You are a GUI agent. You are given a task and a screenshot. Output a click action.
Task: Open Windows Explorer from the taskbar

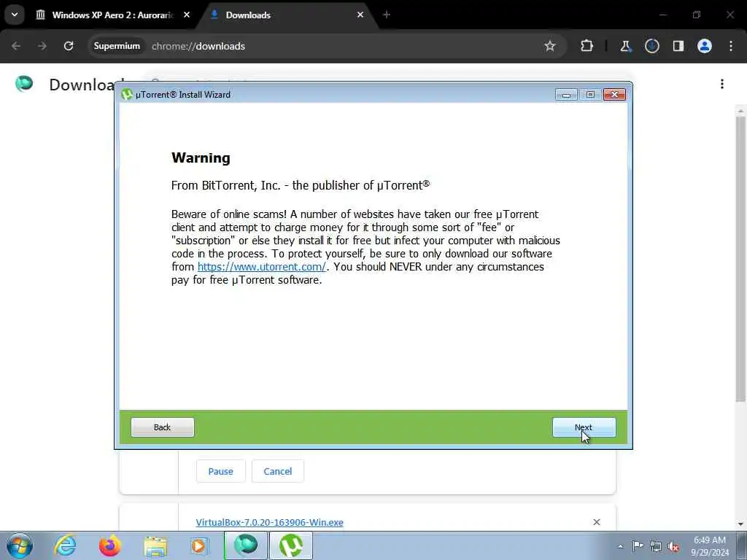pyautogui.click(x=155, y=545)
